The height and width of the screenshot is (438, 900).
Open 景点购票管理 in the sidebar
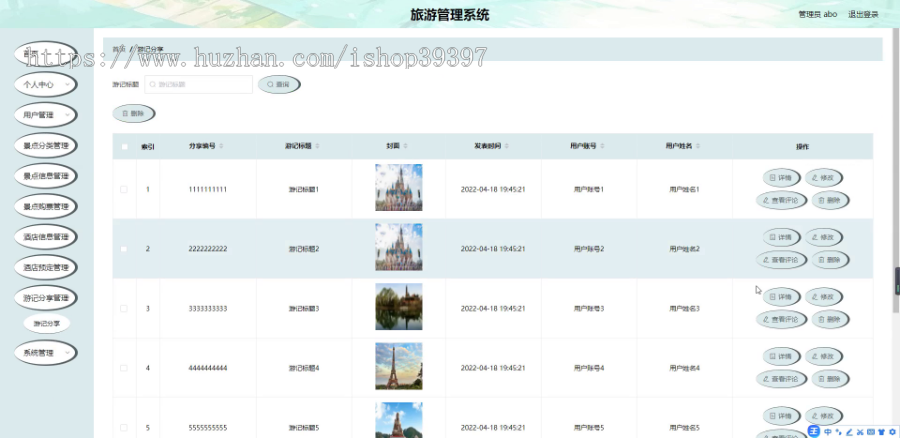[x=45, y=206]
